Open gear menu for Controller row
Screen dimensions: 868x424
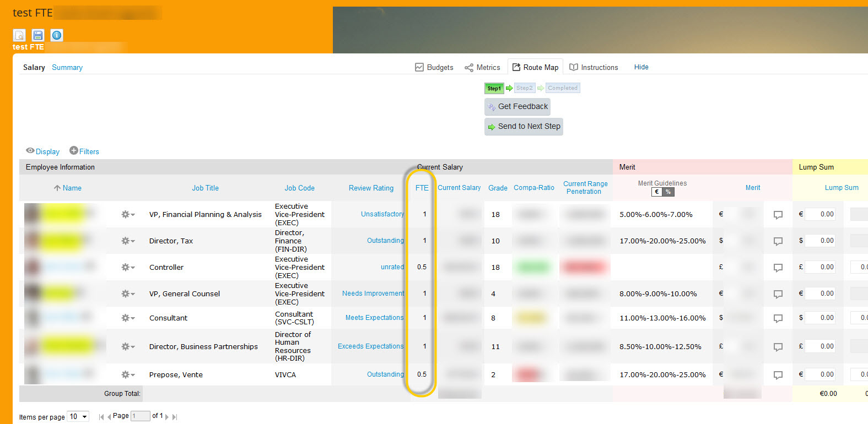(128, 267)
